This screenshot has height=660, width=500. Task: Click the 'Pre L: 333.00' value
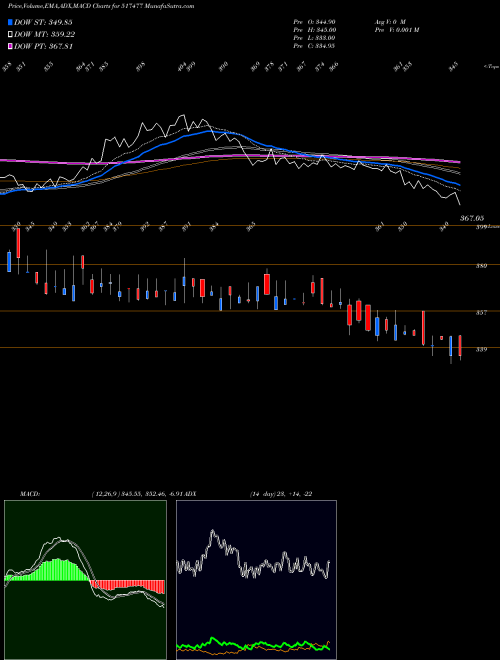pos(314,38)
